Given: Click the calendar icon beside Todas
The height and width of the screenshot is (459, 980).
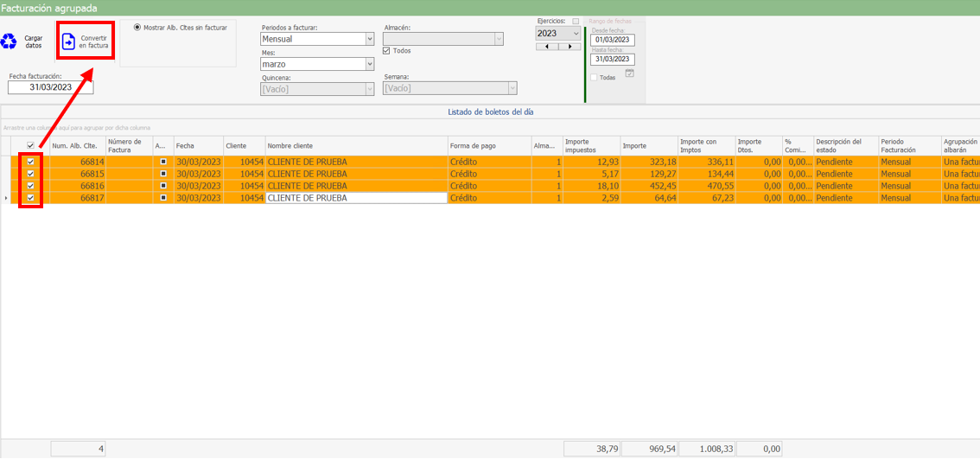Looking at the screenshot, I should [629, 74].
